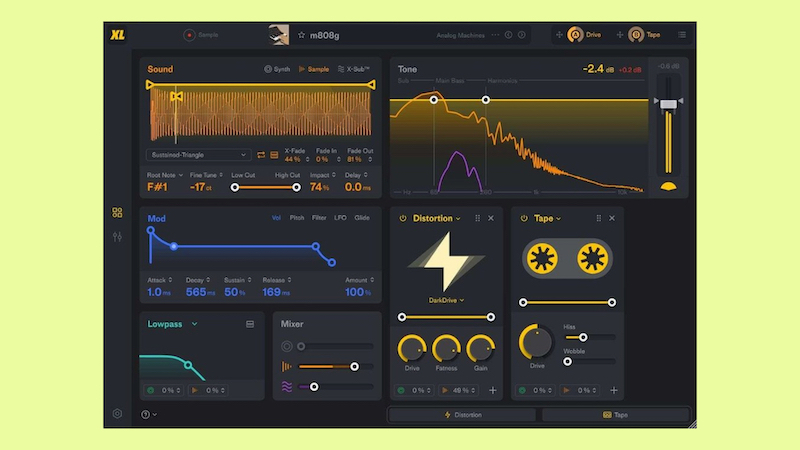The height and width of the screenshot is (450, 800).
Task: Select the X-Sub sound tab
Action: click(x=352, y=69)
